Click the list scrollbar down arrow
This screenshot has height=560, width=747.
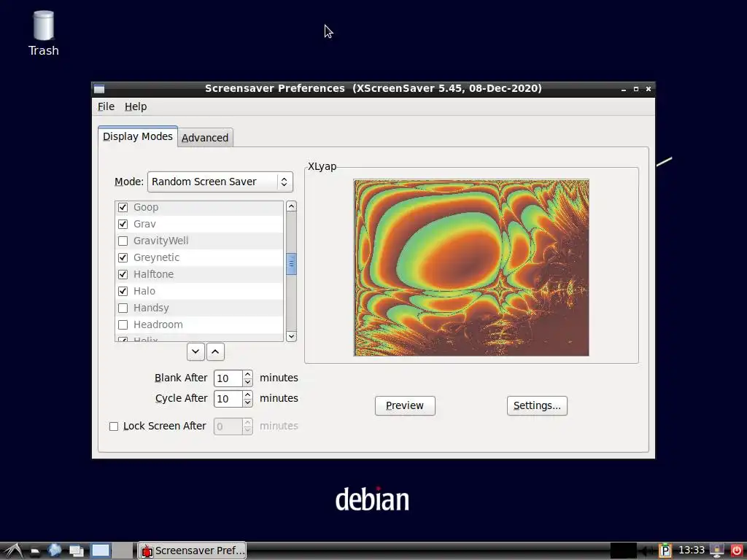coord(291,336)
